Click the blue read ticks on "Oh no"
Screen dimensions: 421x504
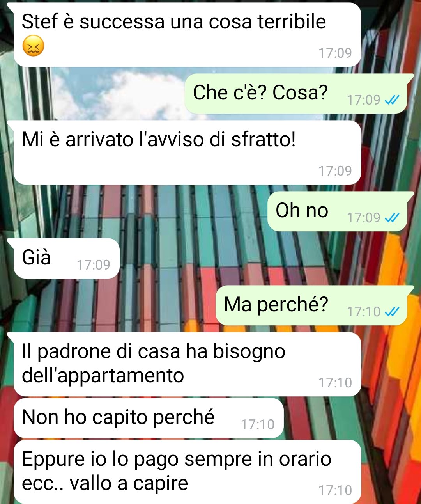(x=392, y=218)
